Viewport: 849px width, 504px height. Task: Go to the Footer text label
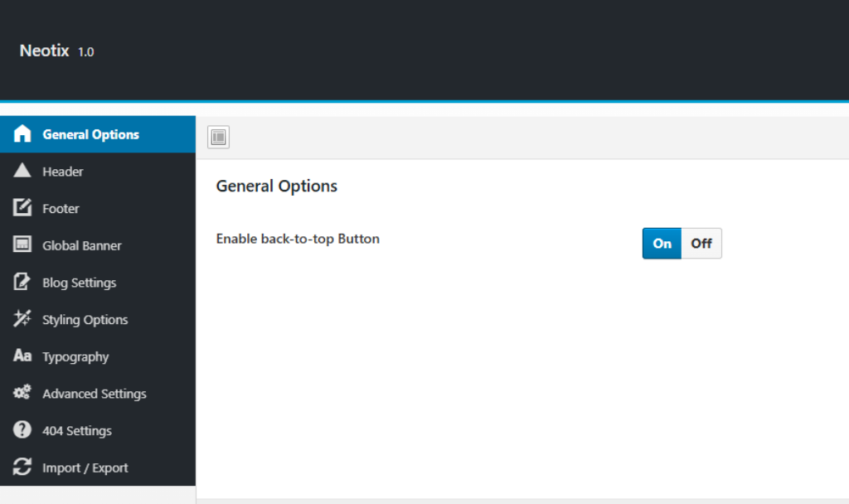coord(61,209)
